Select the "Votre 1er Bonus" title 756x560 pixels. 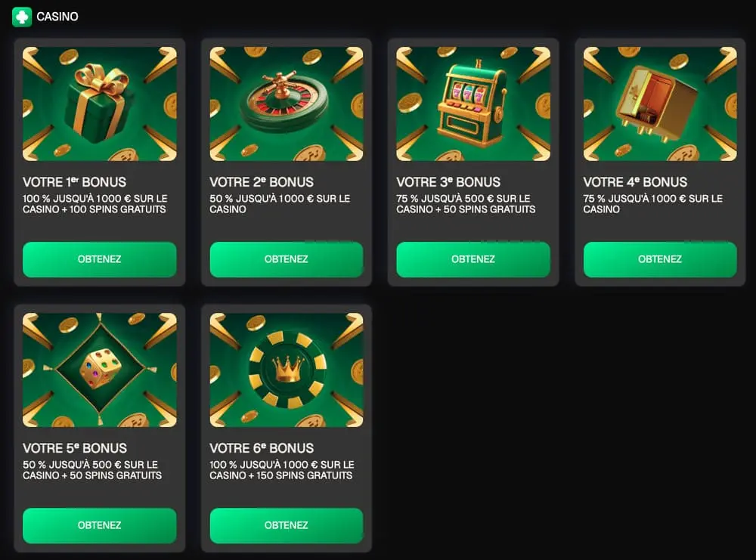pyautogui.click(x=75, y=182)
